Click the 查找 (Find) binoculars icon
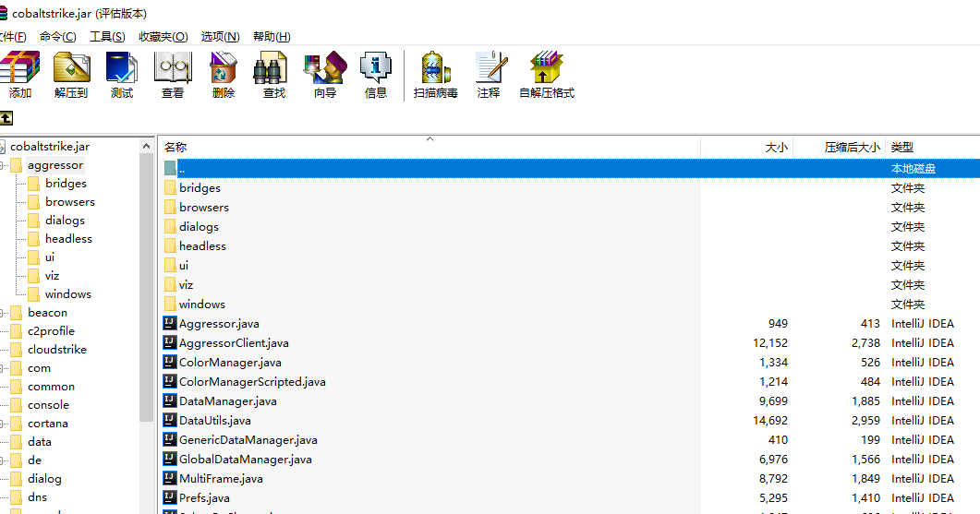The height and width of the screenshot is (514, 980). click(271, 67)
